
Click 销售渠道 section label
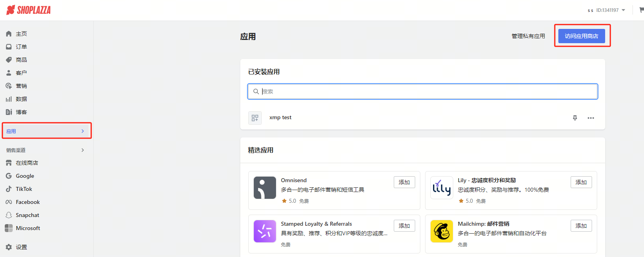point(16,150)
